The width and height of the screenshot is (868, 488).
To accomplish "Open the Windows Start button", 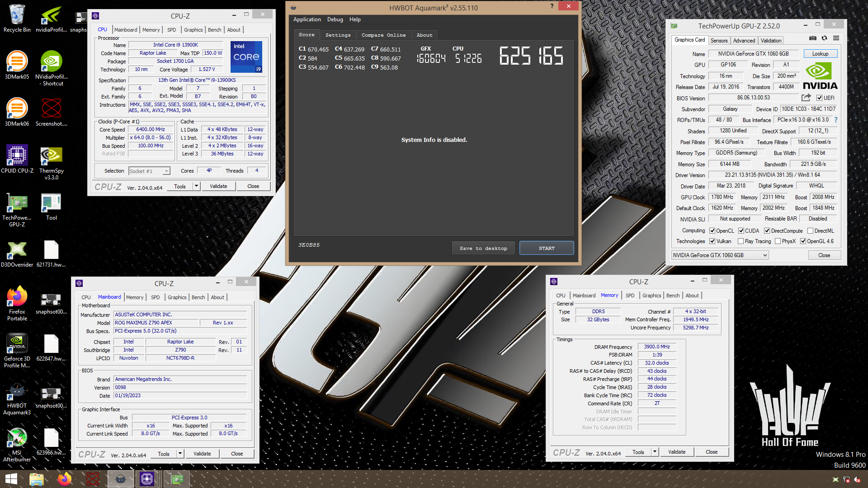I will click(11, 479).
